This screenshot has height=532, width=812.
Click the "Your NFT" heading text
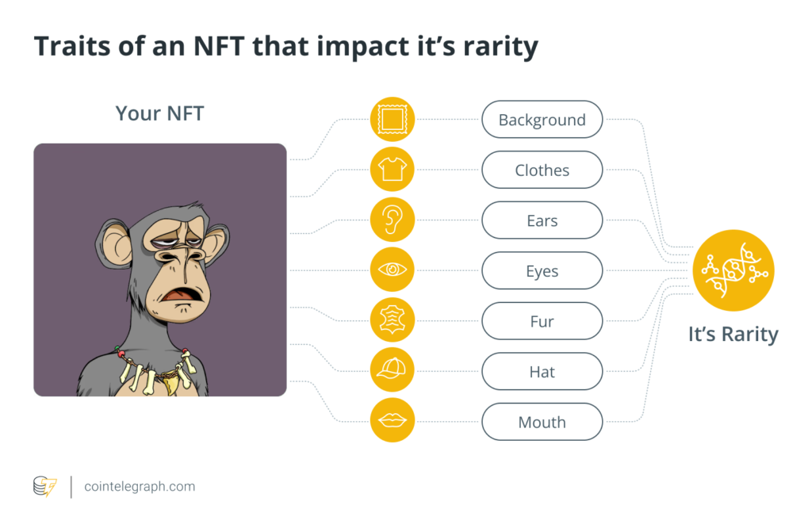(159, 113)
